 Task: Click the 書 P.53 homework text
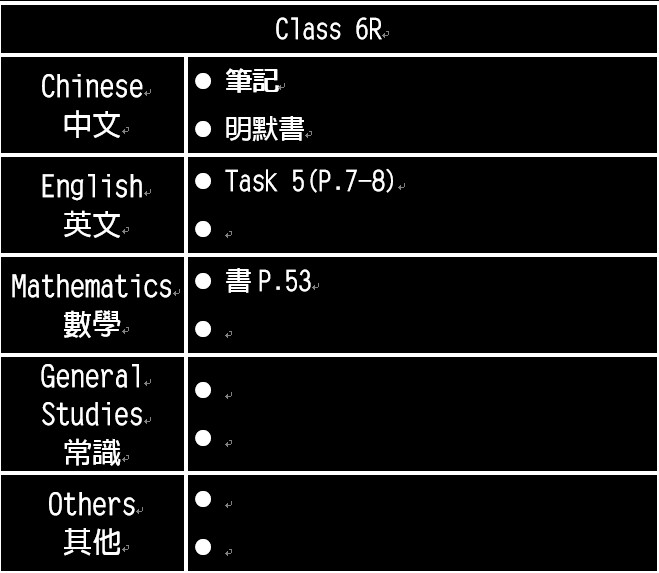coord(269,281)
